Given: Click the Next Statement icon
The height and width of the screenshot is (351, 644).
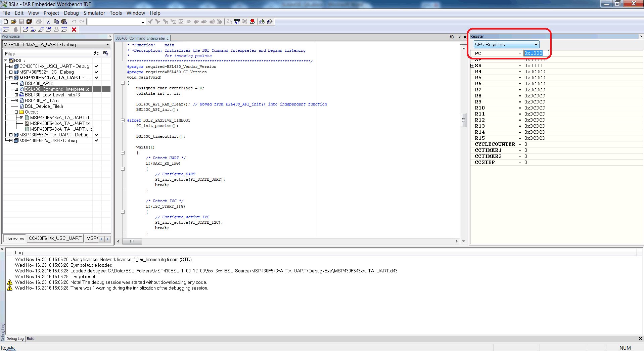Looking at the screenshot, I should [x=49, y=30].
